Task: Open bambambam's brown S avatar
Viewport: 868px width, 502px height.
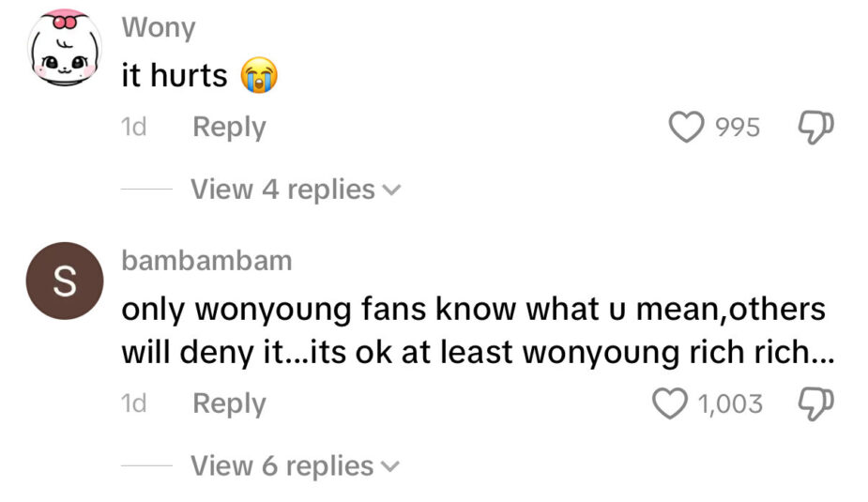Action: [x=65, y=281]
